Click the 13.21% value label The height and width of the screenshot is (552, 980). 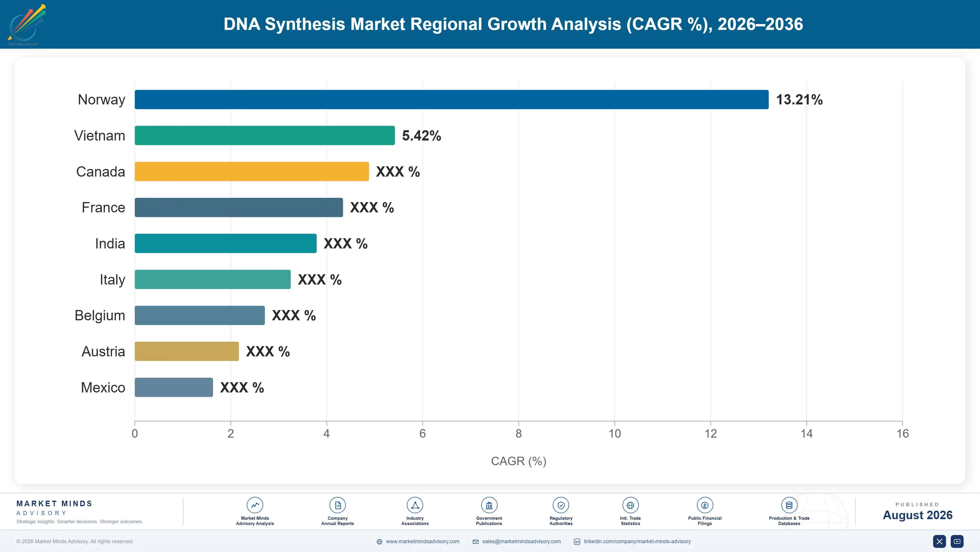point(799,100)
